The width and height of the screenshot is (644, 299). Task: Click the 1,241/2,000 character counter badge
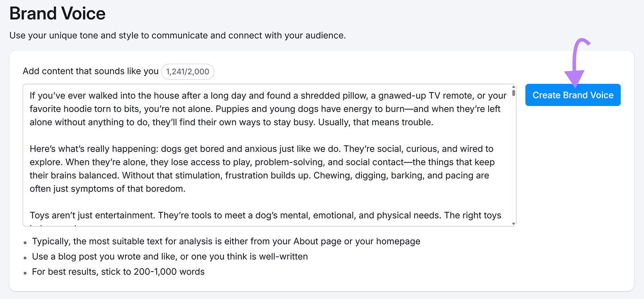point(188,72)
